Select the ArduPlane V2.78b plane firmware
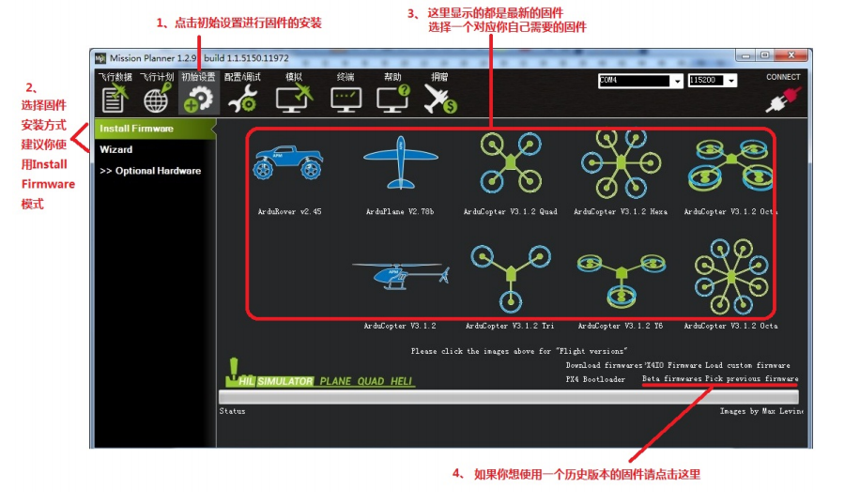The width and height of the screenshot is (860, 504). [x=400, y=162]
